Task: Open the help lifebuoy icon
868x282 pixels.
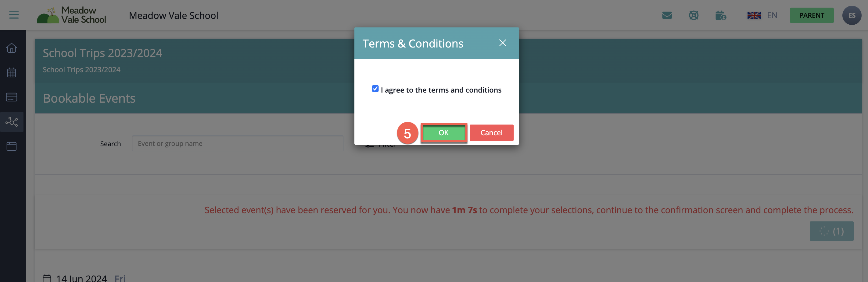Action: [x=694, y=16]
